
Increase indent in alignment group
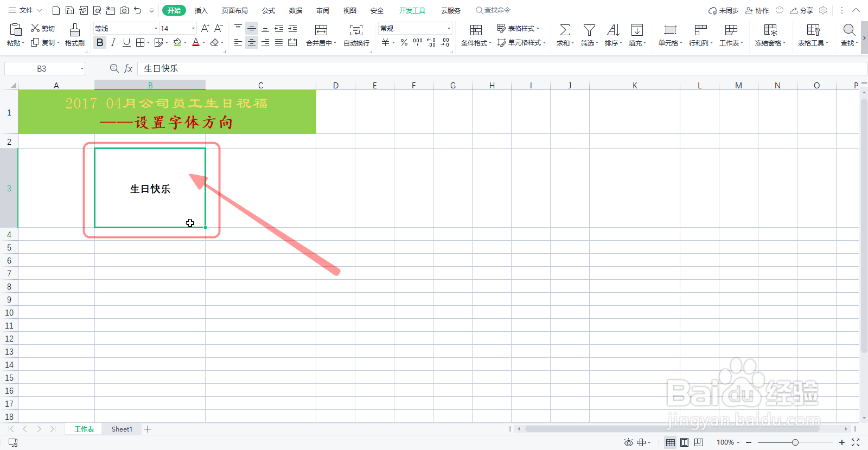click(x=292, y=28)
